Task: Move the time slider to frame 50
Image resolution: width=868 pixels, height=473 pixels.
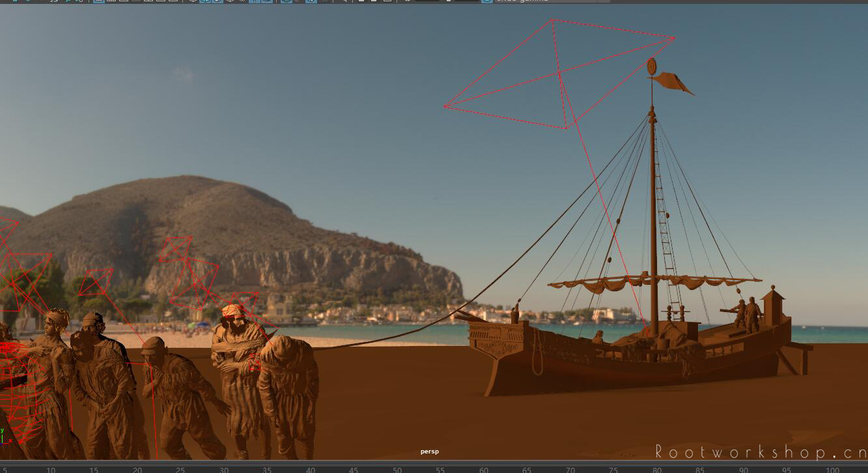Action: click(x=397, y=470)
